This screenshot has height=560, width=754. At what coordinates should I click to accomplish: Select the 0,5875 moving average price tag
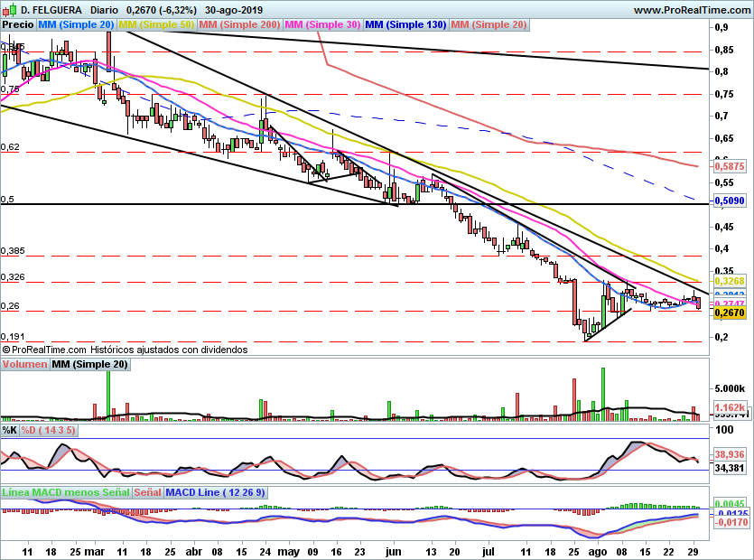[730, 166]
